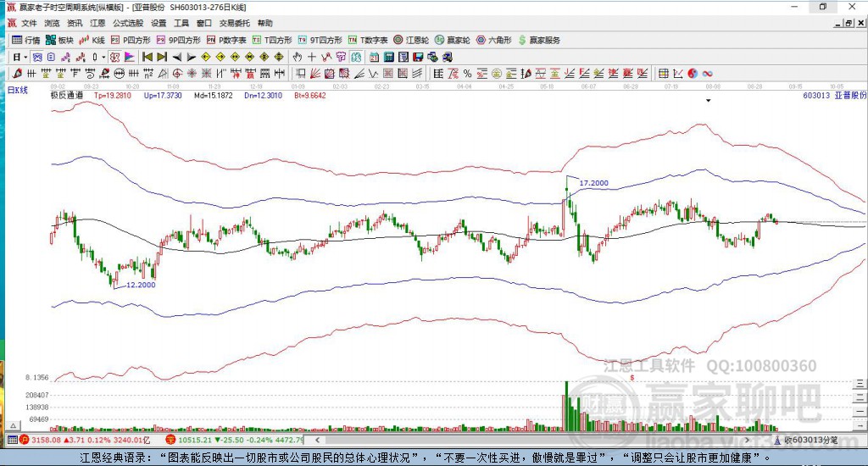Click the horizontal scrollbar right arrow
This screenshot has width=868, height=466.
tap(747, 440)
